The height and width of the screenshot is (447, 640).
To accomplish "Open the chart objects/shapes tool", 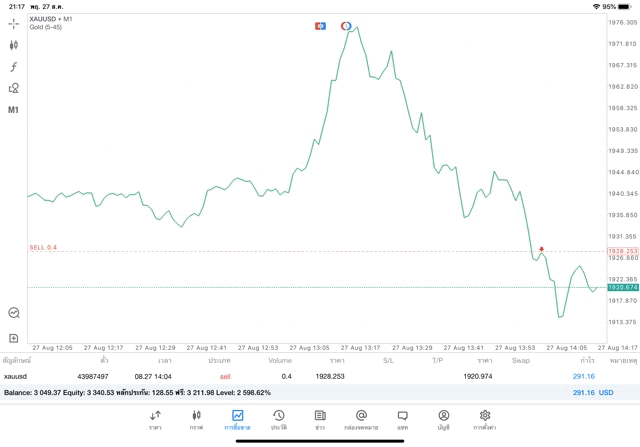I will (x=14, y=88).
